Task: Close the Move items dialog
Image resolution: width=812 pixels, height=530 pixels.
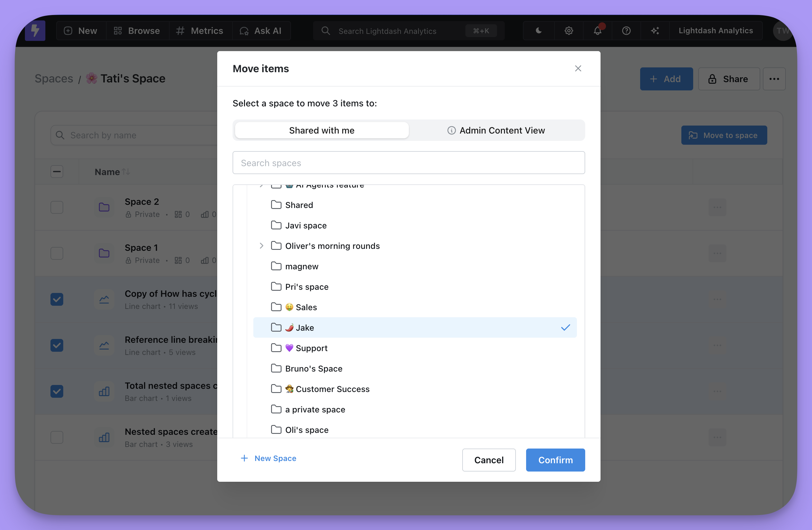Action: (x=578, y=69)
